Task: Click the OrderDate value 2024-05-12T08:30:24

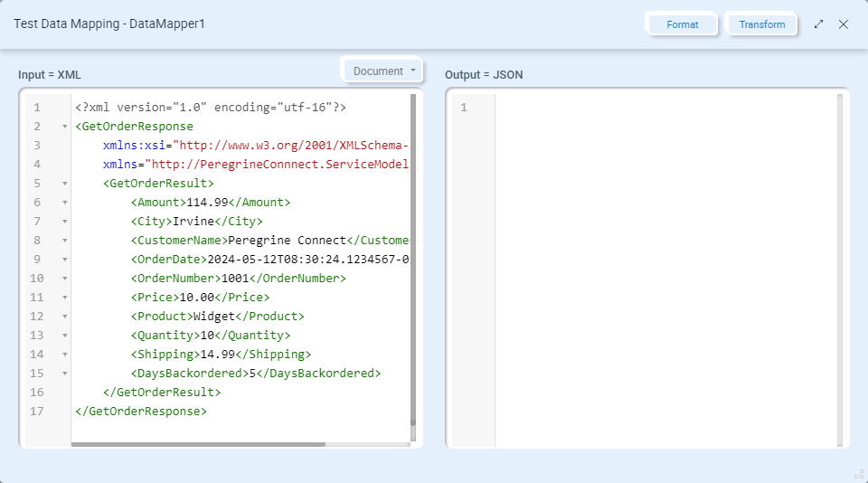Action: coord(307,260)
